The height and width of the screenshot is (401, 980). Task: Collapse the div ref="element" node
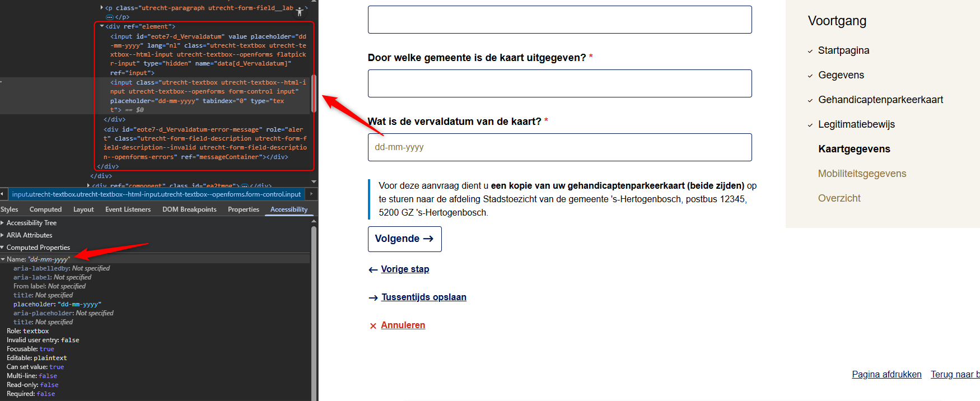[x=102, y=26]
